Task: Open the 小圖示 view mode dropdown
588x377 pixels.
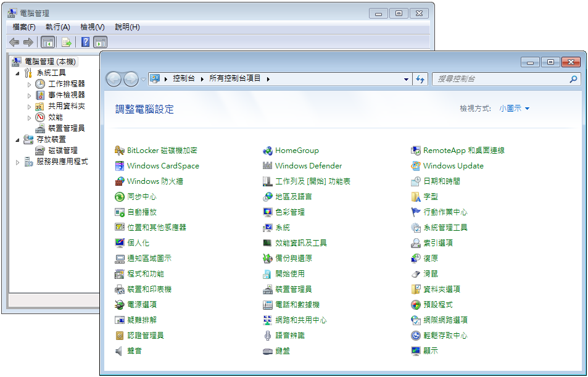Action: [x=514, y=109]
